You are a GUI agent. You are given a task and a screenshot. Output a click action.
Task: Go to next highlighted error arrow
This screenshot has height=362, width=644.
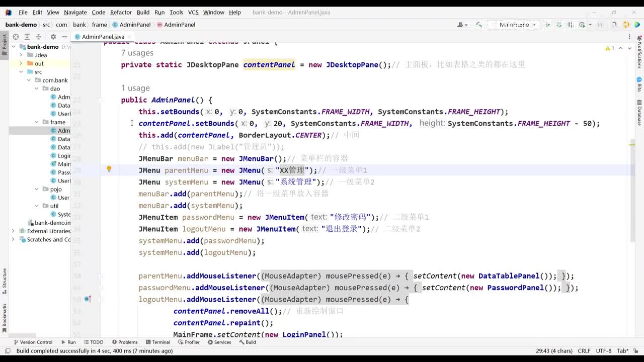[x=629, y=48]
